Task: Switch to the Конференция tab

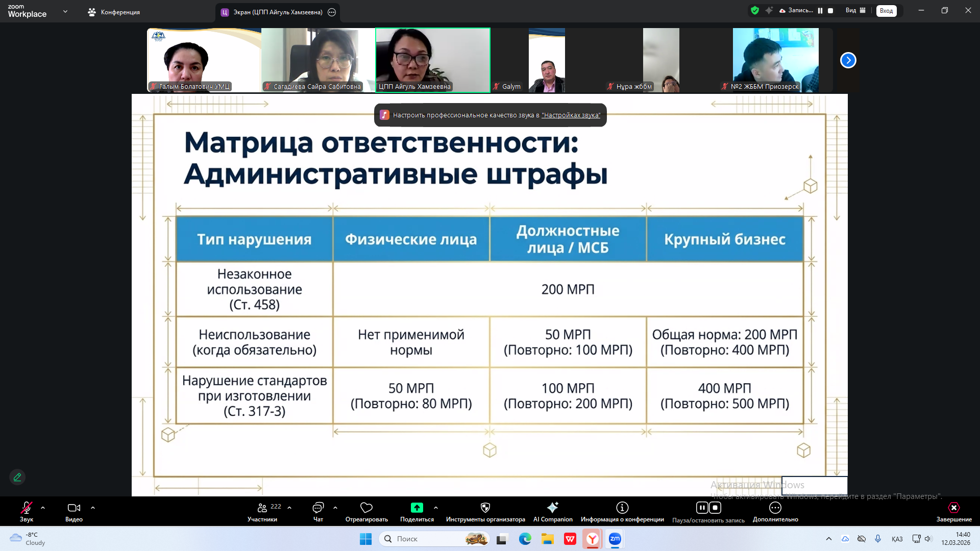Action: 114,12
